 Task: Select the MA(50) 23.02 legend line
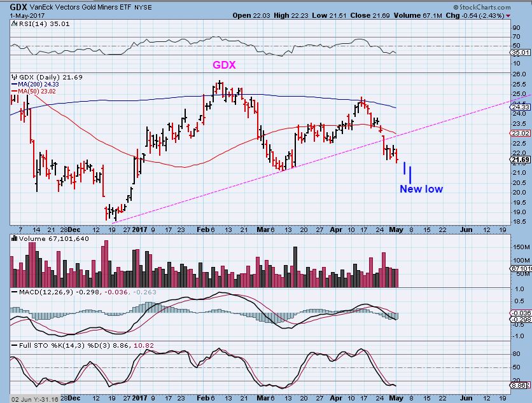tap(34, 91)
